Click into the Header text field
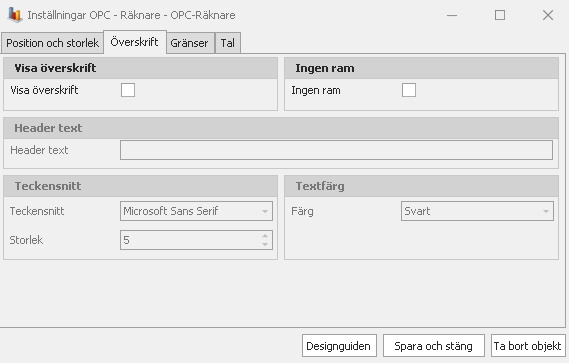This screenshot has width=569, height=363. point(336,150)
